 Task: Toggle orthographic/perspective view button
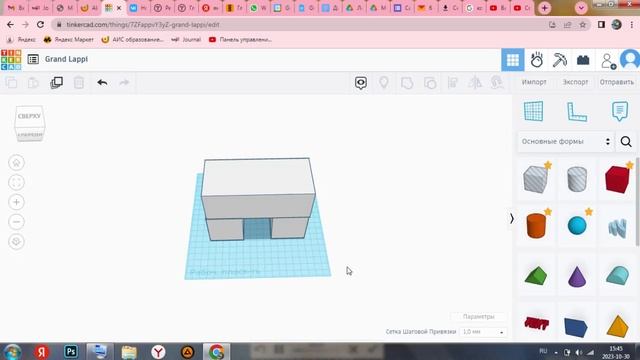point(16,242)
